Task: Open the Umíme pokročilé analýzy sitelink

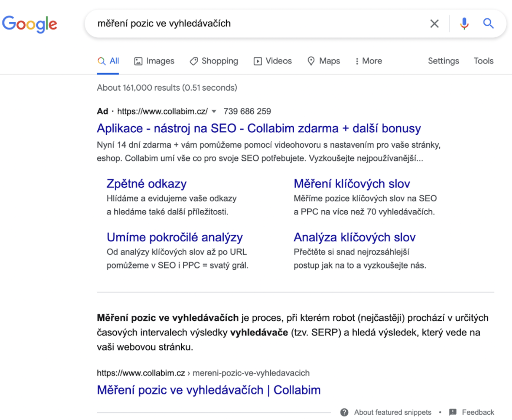Action: [x=175, y=237]
